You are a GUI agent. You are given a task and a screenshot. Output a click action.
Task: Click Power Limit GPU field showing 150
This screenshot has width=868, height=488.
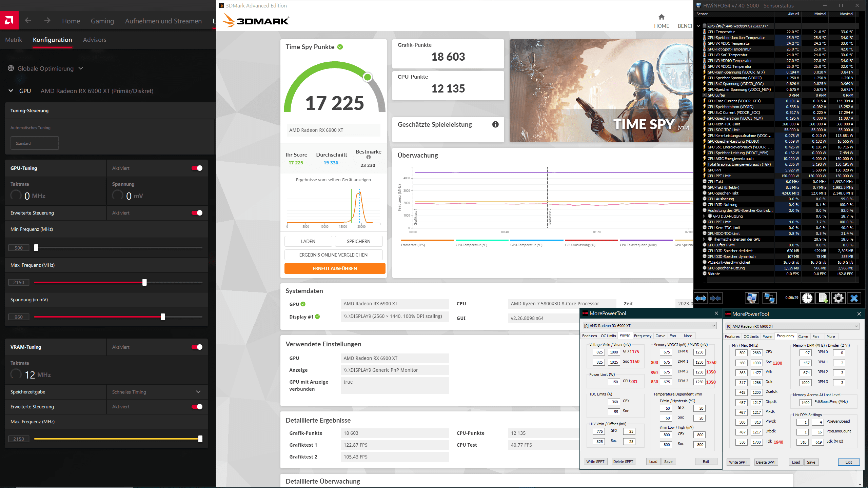click(x=614, y=382)
